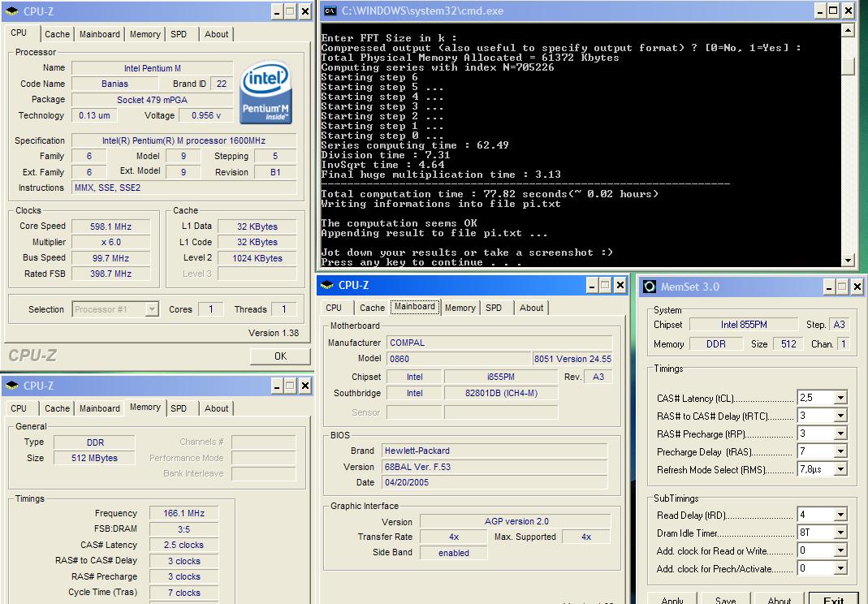Click the memory Frequency value 166.1 MHz

pyautogui.click(x=184, y=513)
